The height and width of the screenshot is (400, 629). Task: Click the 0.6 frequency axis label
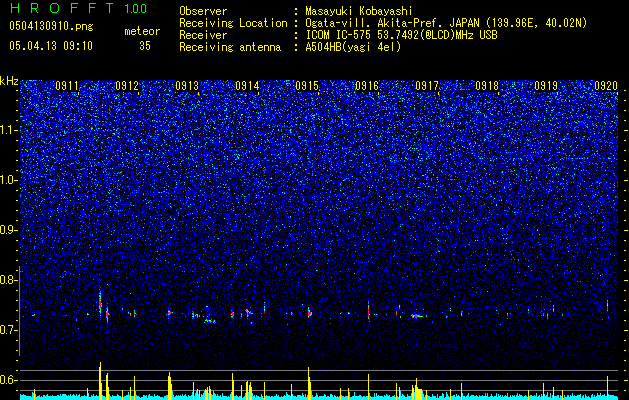tap(8, 380)
